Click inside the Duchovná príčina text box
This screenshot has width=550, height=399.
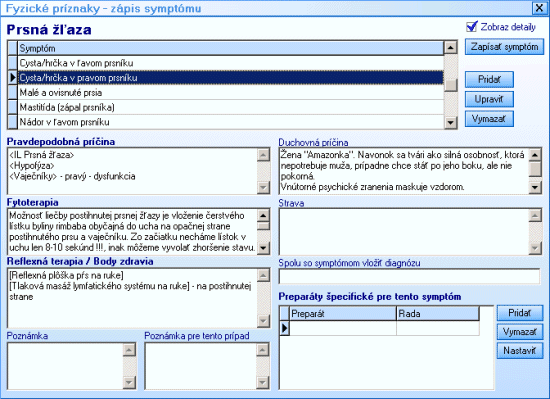(404, 171)
